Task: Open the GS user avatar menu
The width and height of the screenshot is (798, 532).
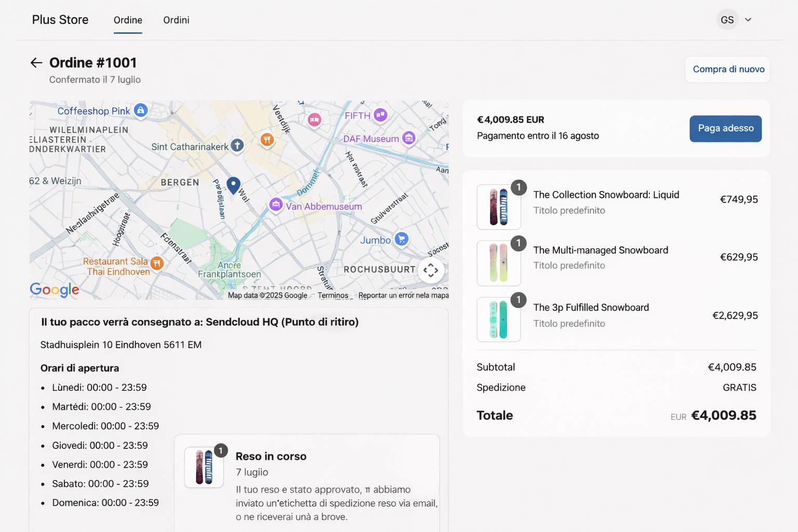Action: [727, 20]
